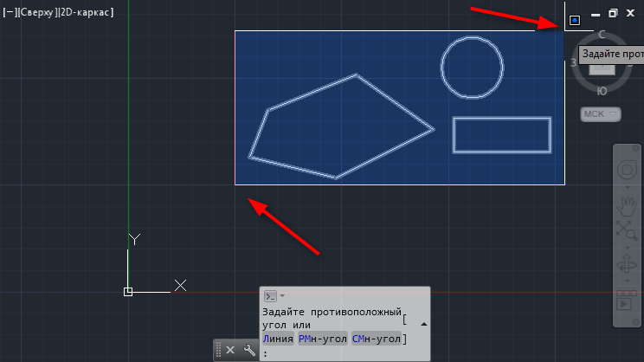Viewport: 644px width, 362px height.
Task: Grab the command line grip handle
Action: [x=218, y=350]
